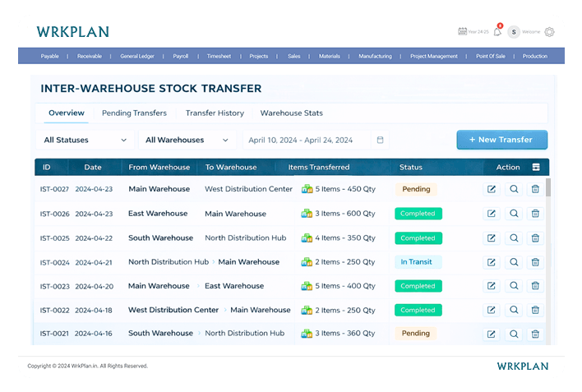Open the Project Management menu
The image size is (582, 392).
coord(434,56)
